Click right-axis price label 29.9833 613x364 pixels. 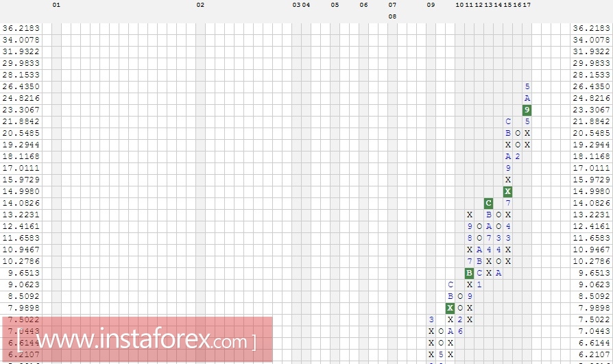coord(592,63)
